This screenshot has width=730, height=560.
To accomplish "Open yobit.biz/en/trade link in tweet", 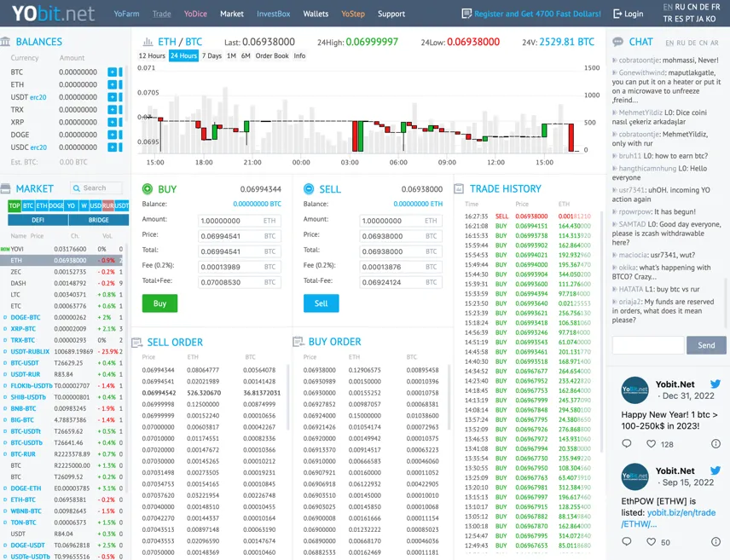I will tap(668, 518).
